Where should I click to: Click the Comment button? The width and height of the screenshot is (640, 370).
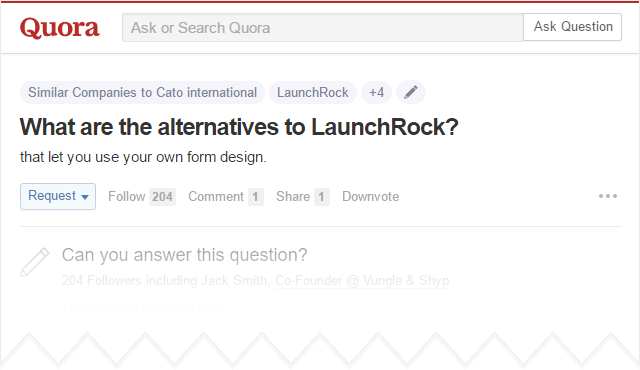[216, 197]
